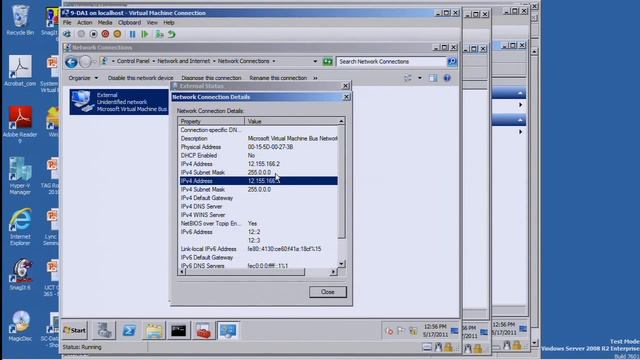
Task: Open the Clipboard menu
Action: coord(129,23)
